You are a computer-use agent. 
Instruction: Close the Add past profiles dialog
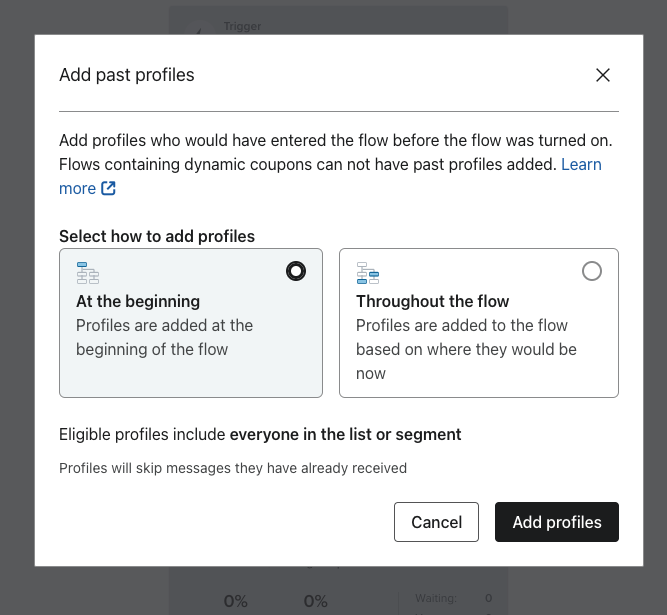point(602,75)
